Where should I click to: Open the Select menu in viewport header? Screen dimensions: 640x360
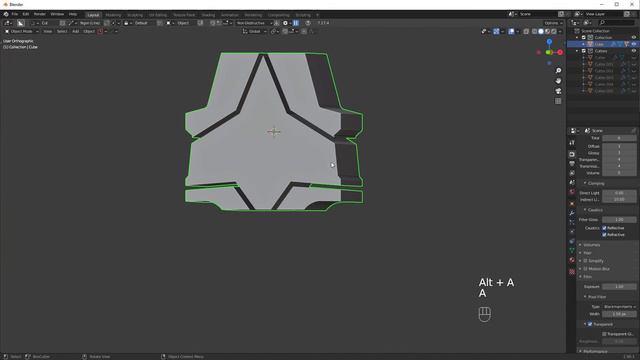click(x=62, y=31)
